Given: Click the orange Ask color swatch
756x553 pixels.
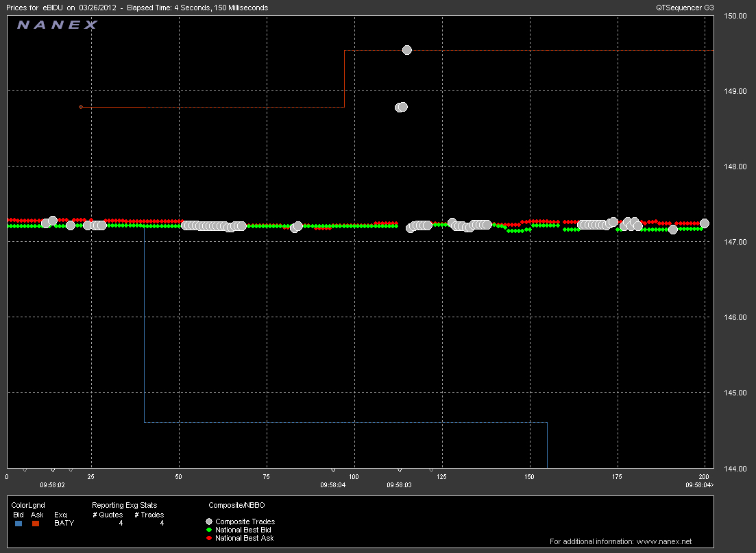Looking at the screenshot, I should tap(36, 523).
